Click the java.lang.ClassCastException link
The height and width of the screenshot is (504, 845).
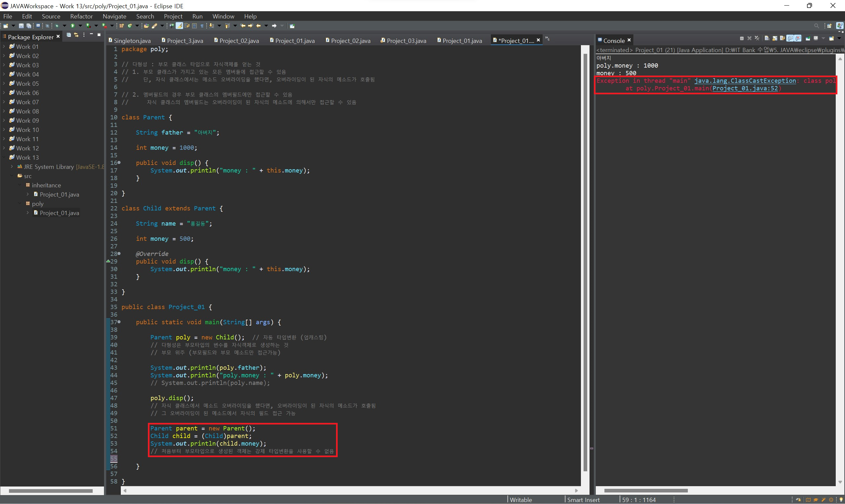[x=745, y=81]
